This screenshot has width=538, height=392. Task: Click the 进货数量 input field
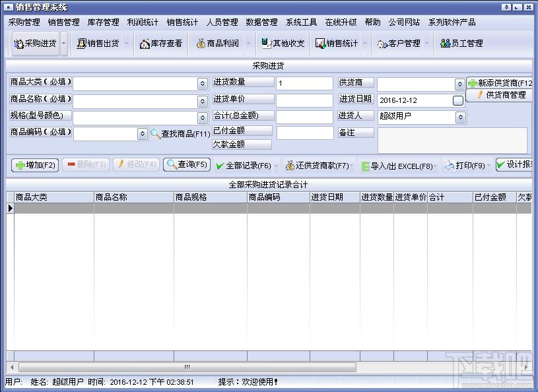click(304, 83)
